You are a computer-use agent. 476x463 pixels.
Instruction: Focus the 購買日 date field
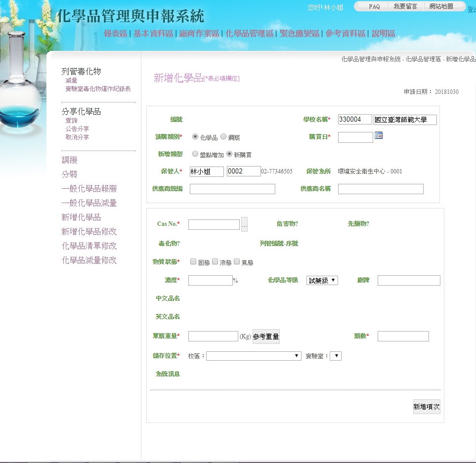click(355, 137)
